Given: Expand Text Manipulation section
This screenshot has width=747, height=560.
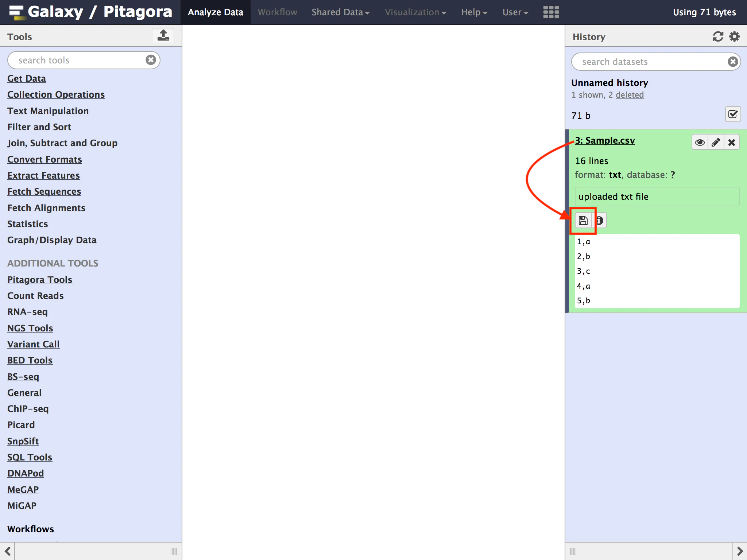Looking at the screenshot, I should point(48,111).
